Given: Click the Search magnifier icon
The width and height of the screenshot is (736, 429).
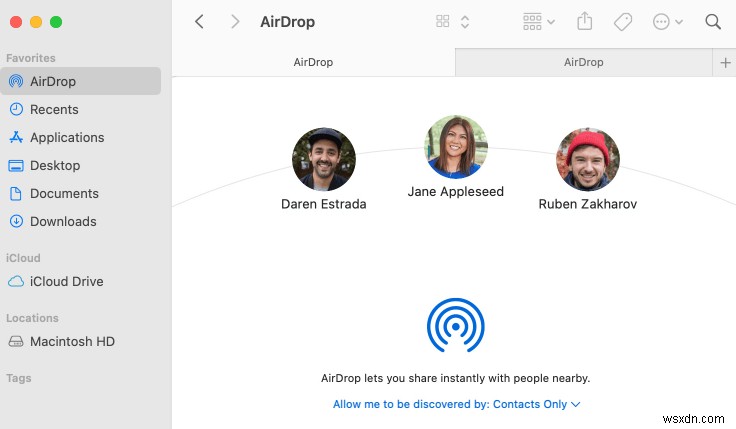Looking at the screenshot, I should (x=713, y=22).
